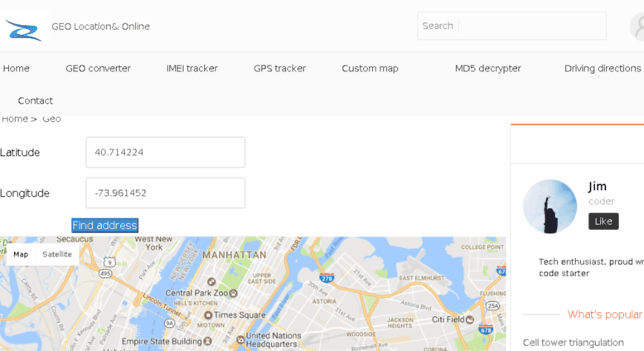The height and width of the screenshot is (351, 644).
Task: Open Driving directions page
Action: 603,68
